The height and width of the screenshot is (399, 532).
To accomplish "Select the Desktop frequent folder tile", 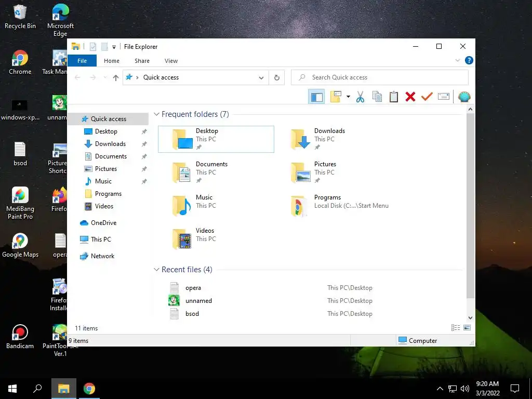I will click(216, 139).
